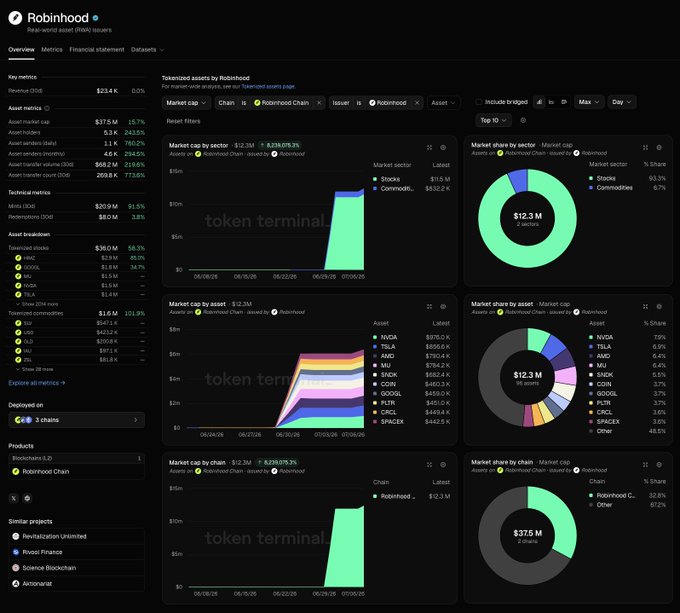This screenshot has height=613, width=680.
Task: Click the Blockchains (L2) product category row
Action: click(76, 458)
